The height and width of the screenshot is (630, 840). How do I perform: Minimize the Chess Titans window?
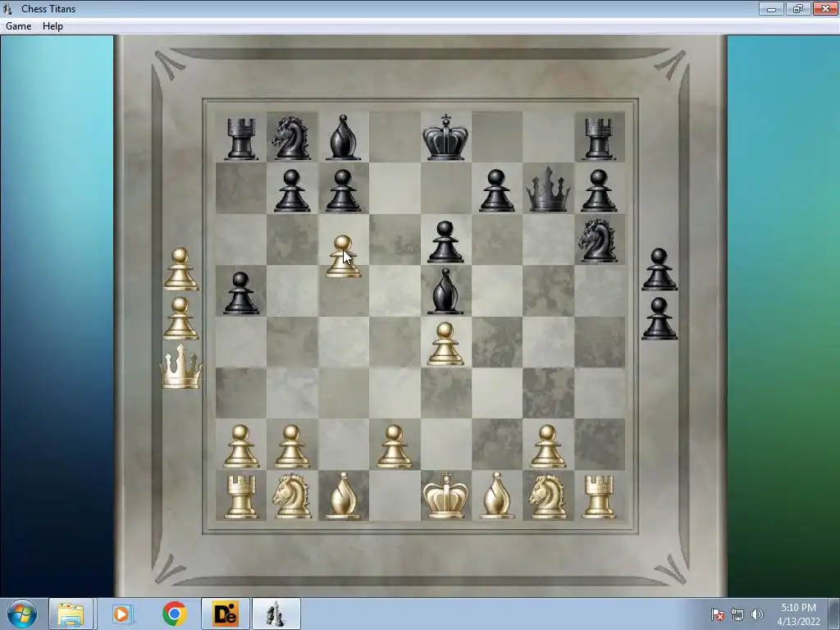[x=771, y=8]
